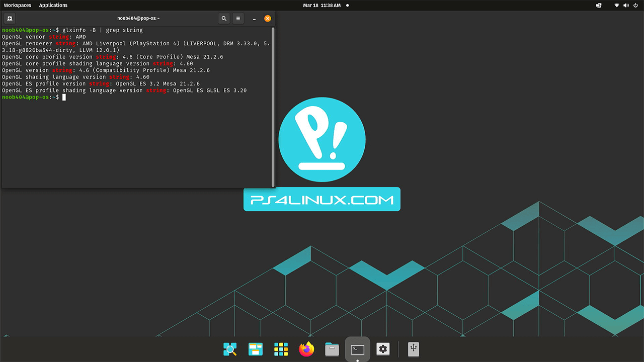Open a new tab in the terminal
644x362 pixels.
(x=10, y=19)
